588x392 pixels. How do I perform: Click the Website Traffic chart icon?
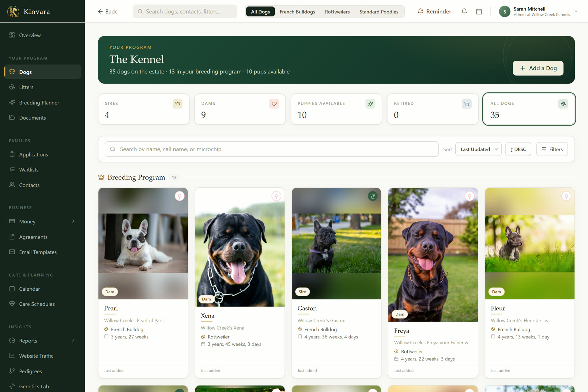coord(12,356)
